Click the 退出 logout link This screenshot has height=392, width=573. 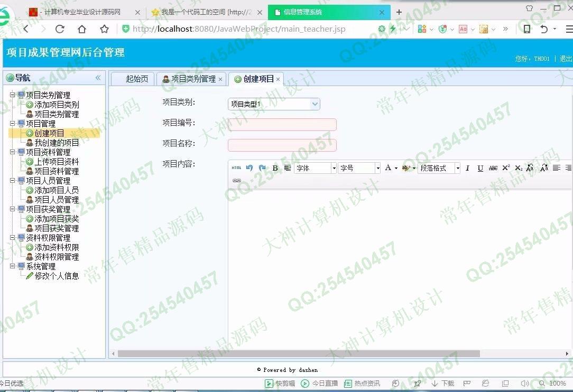pyautogui.click(x=566, y=59)
